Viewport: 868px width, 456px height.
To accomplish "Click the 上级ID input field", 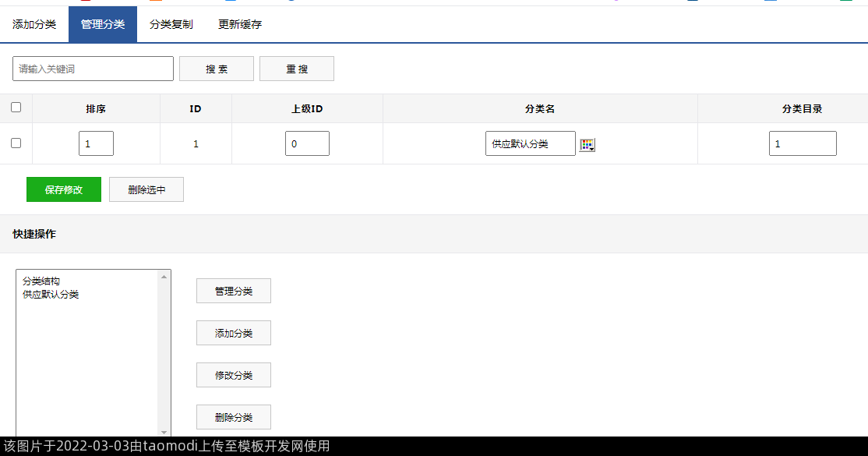I will 307,143.
